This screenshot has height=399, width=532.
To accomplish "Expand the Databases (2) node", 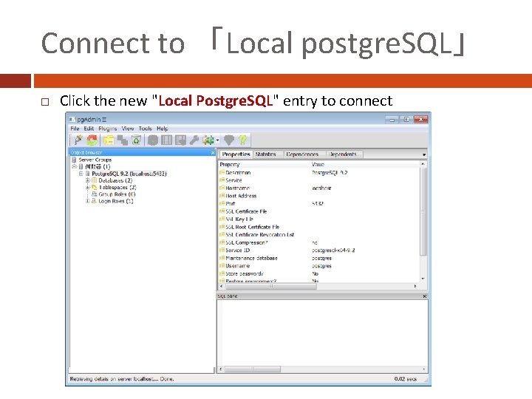I will 87,180.
